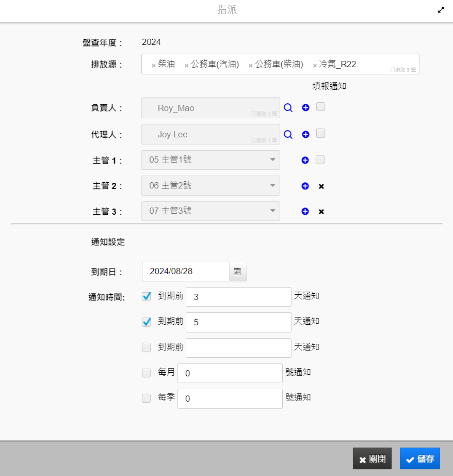Delete the 主管 2 row with the X icon
Image resolution: width=453 pixels, height=476 pixels.
321,186
